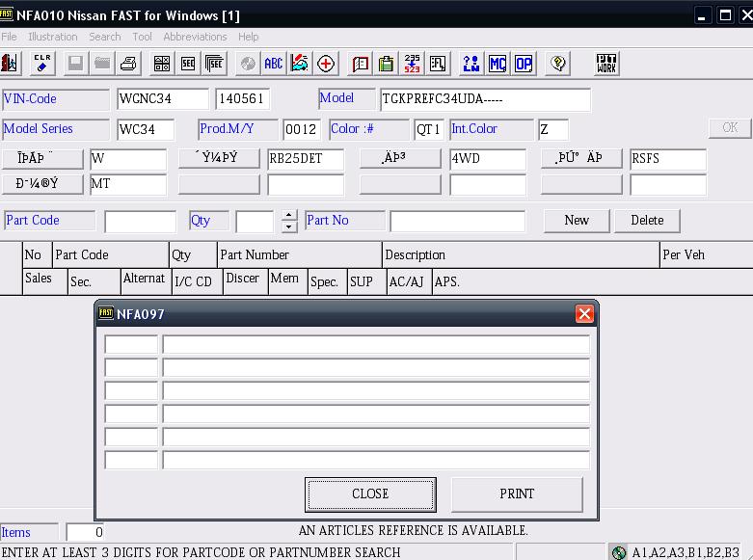Open the Search menu
This screenshot has height=560, width=753.
(x=105, y=37)
